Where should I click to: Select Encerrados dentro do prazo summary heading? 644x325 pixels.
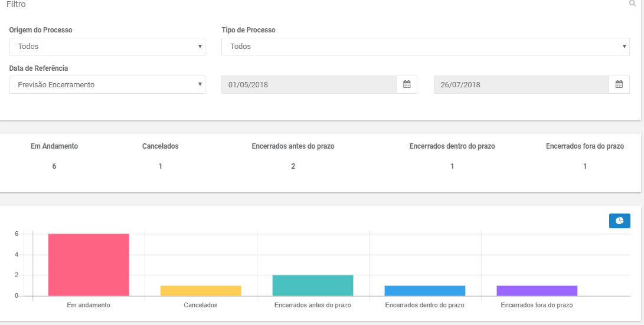pyautogui.click(x=452, y=146)
